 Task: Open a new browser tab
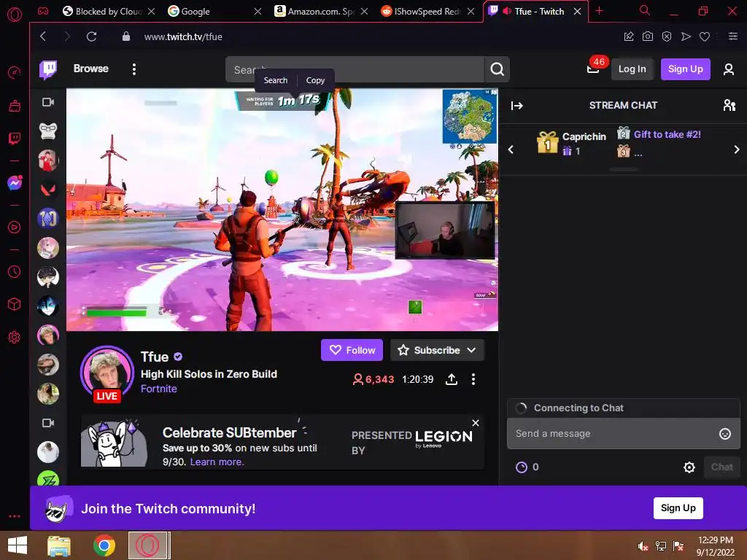tap(599, 11)
